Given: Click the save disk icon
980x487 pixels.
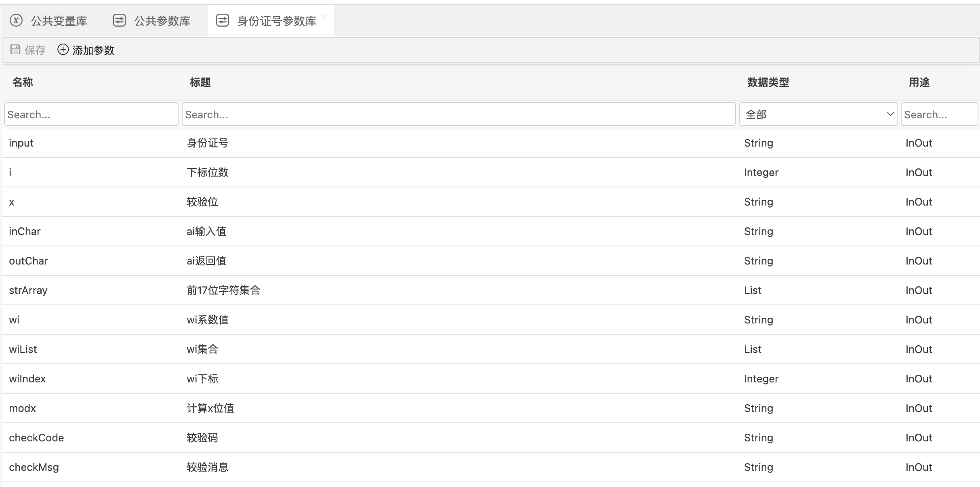Looking at the screenshot, I should [x=15, y=50].
